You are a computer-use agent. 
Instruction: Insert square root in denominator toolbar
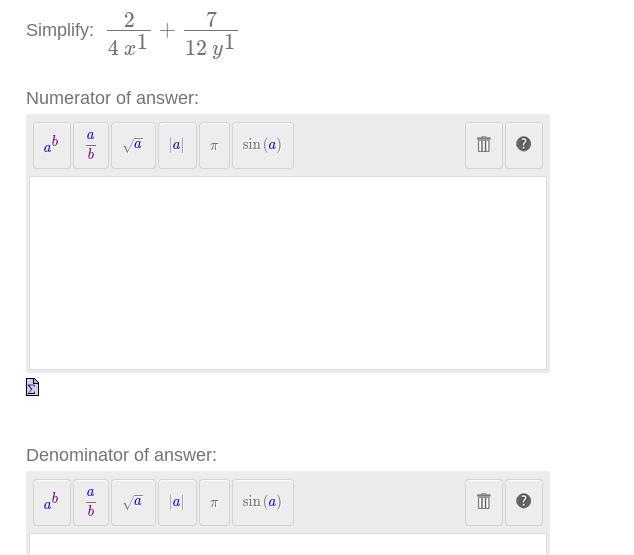pyautogui.click(x=133, y=502)
